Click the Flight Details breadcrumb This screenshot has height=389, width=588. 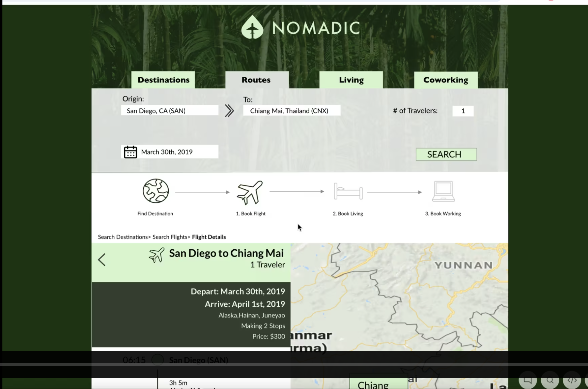209,237
